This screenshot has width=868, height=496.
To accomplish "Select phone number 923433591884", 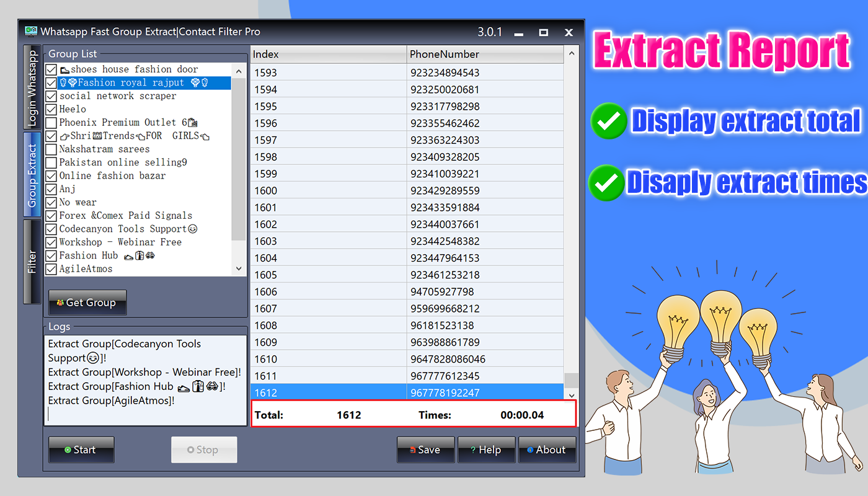I will [485, 207].
